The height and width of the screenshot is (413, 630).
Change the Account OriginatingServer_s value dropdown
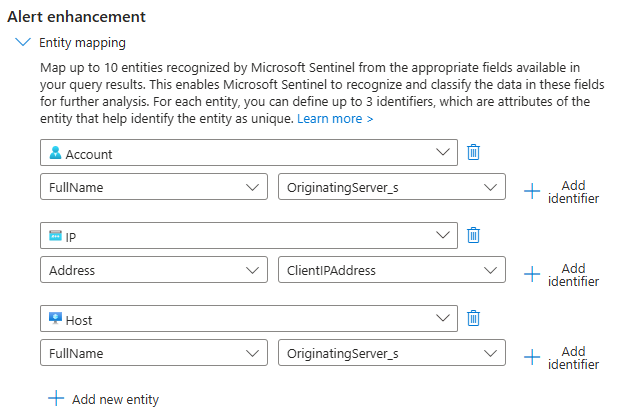pyautogui.click(x=392, y=187)
